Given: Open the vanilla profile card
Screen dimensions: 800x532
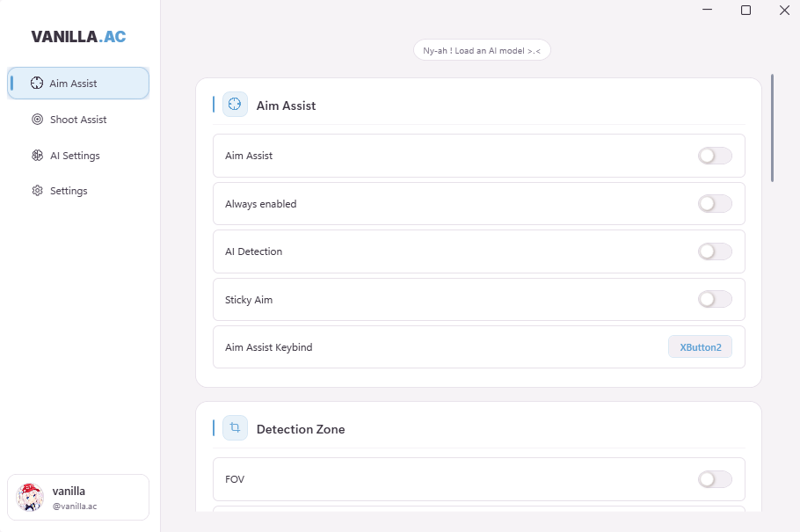Looking at the screenshot, I should pos(78,498).
